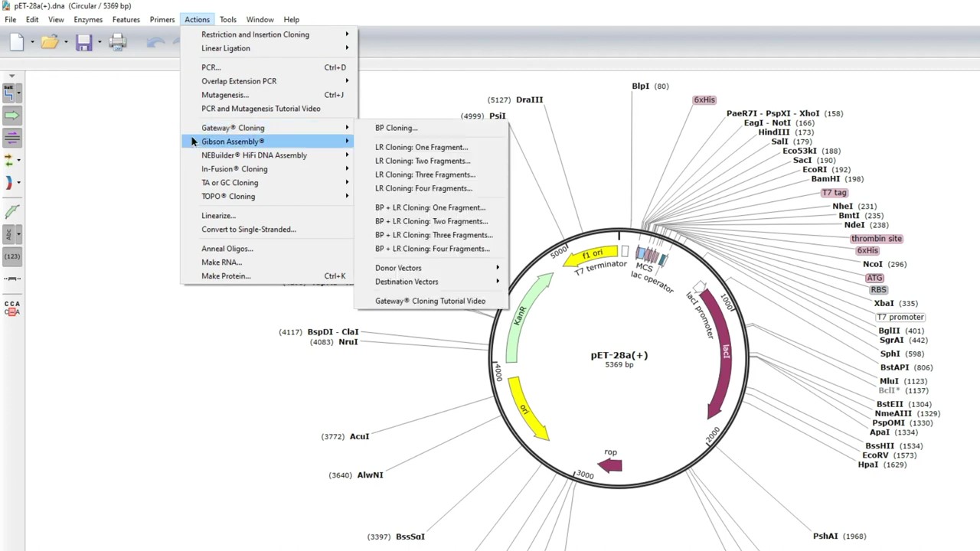The width and height of the screenshot is (980, 551).
Task: Click the Undo arrow icon
Action: point(155,43)
